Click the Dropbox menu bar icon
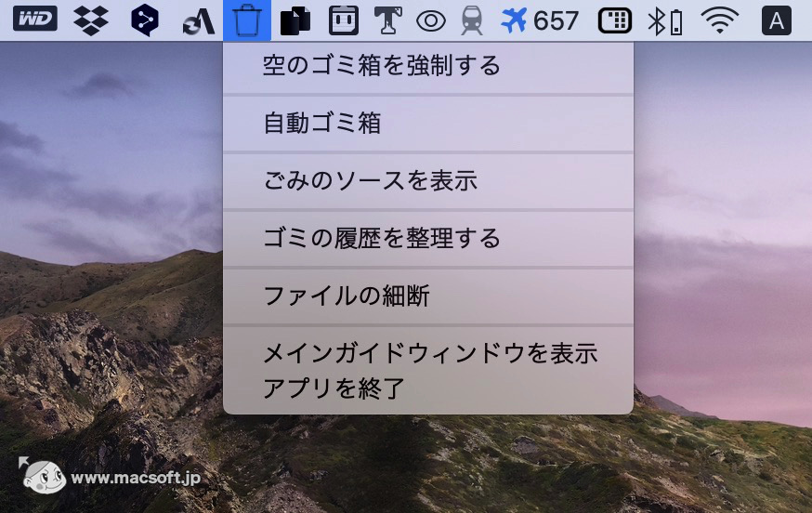Viewport: 812px width, 513px height. (91, 20)
